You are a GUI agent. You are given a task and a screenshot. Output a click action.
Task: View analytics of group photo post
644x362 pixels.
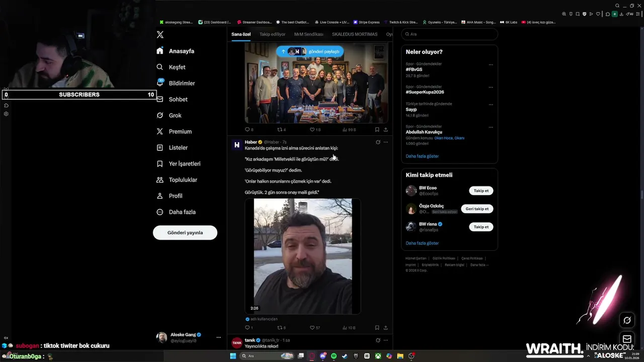(x=349, y=130)
